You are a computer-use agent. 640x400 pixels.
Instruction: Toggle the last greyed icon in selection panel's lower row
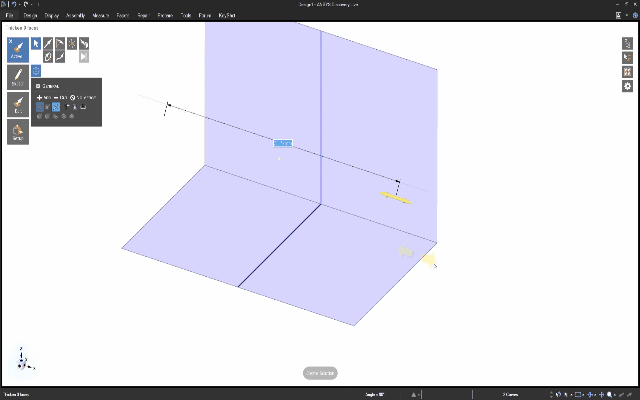tap(72, 116)
